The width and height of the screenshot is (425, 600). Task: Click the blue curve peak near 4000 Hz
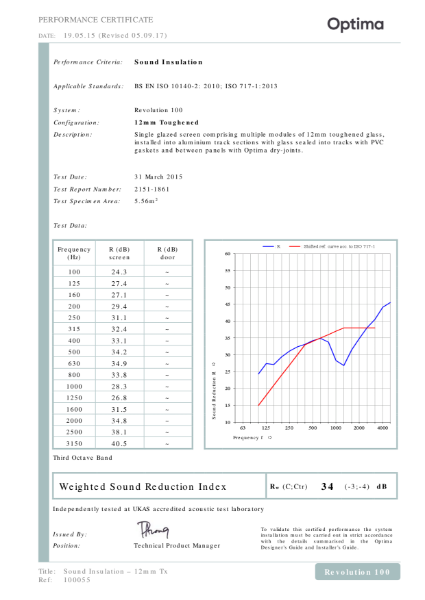point(390,302)
